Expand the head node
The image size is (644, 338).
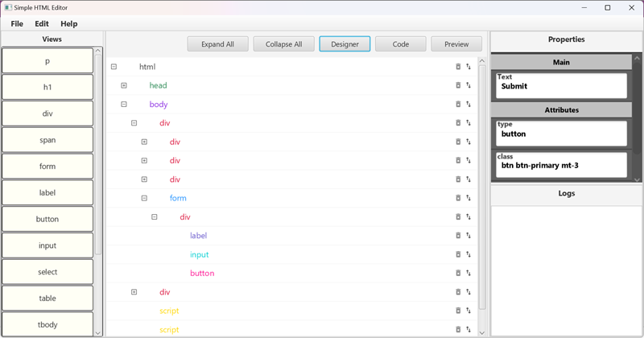(x=124, y=85)
